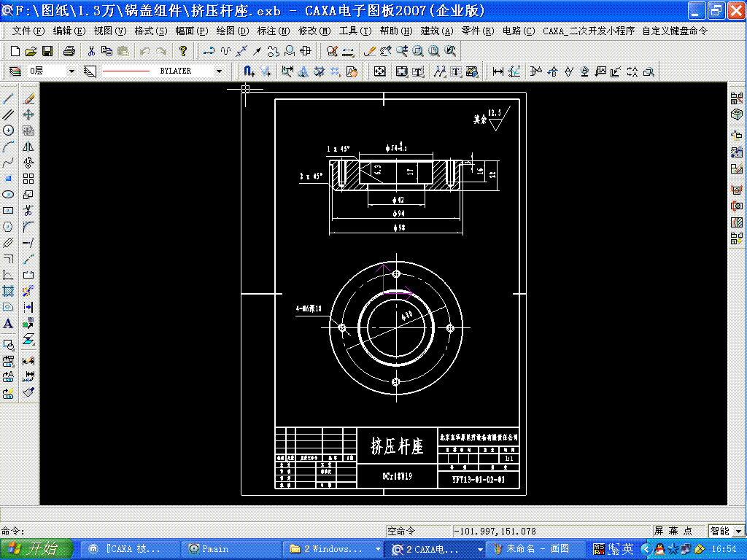This screenshot has width=747, height=560.
Task: Click the Save floppy disk icon
Action: tap(47, 51)
